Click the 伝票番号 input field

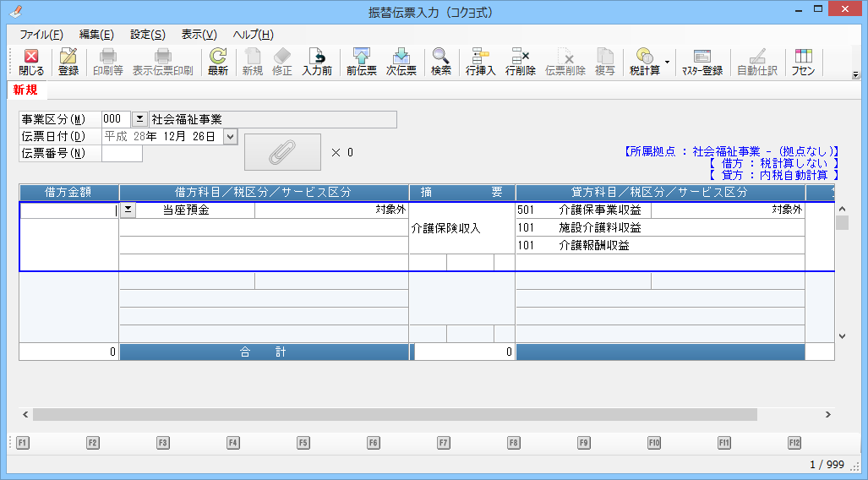(x=122, y=153)
